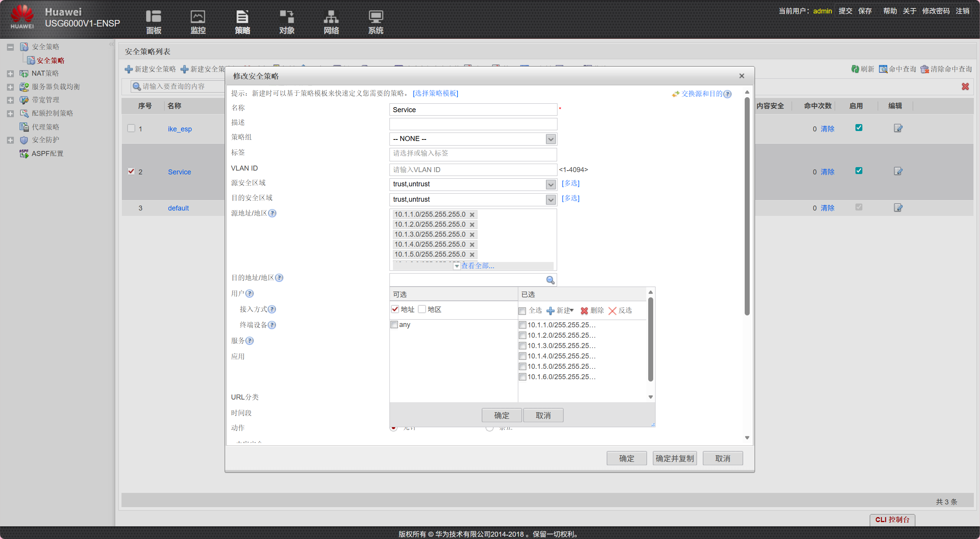This screenshot has width=980, height=539.
Task: Expand the 源安全区域 trust,untrust dropdown
Action: coord(551,184)
